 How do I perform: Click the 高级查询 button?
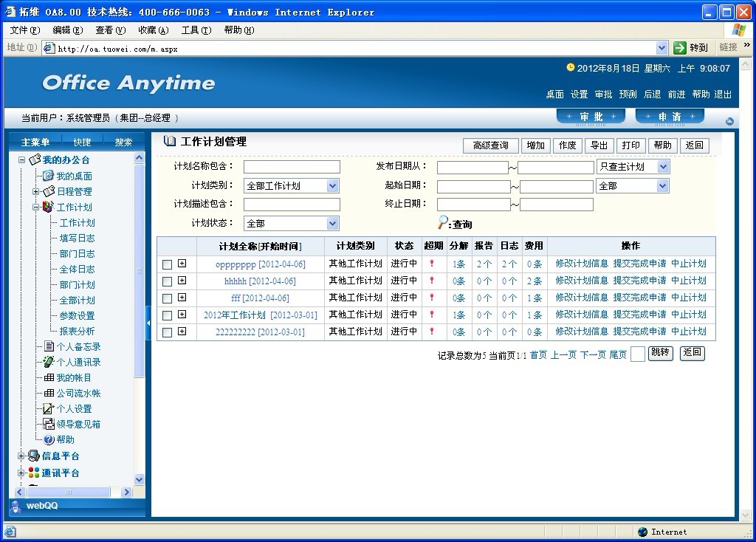490,145
